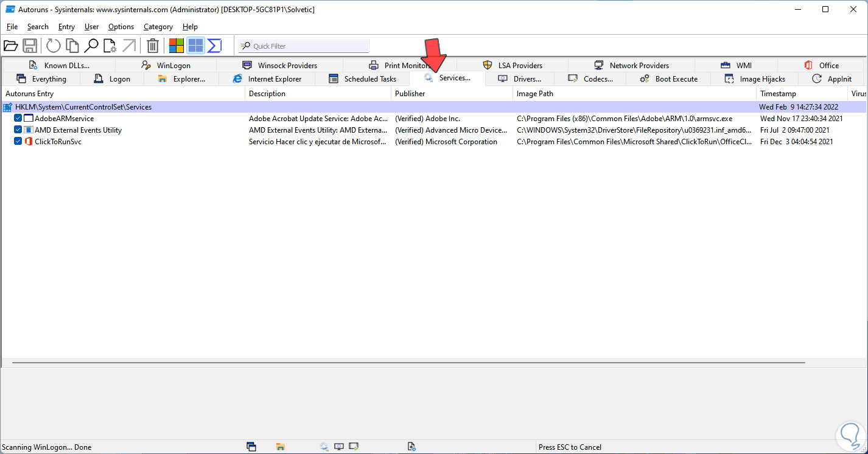
Task: Delete entry using the trash icon
Action: pos(153,46)
